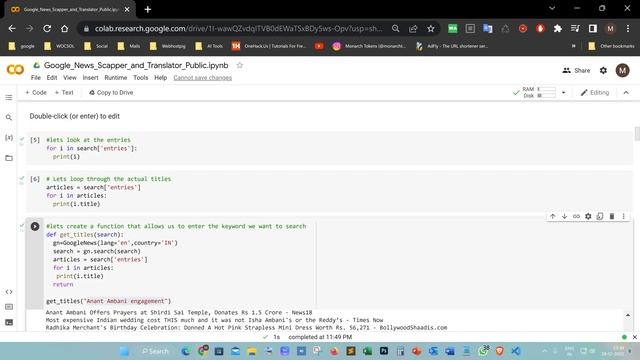Open the code snippets sidebar icon

pos(9,292)
